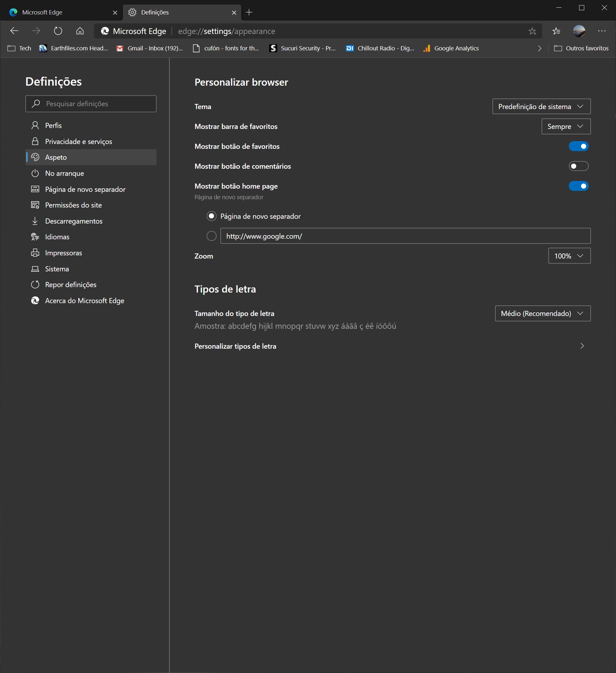Open Chillout Radio bookmark
The image size is (616, 673).
tap(380, 48)
